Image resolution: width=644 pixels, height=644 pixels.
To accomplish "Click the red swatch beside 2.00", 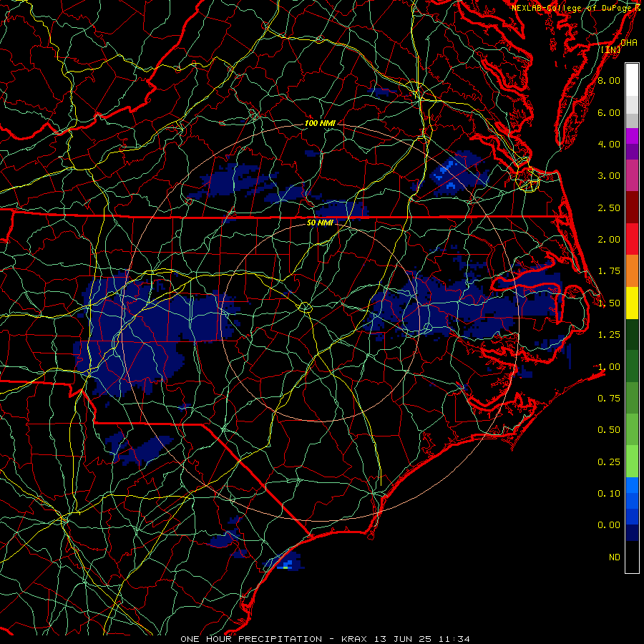I will [632, 239].
